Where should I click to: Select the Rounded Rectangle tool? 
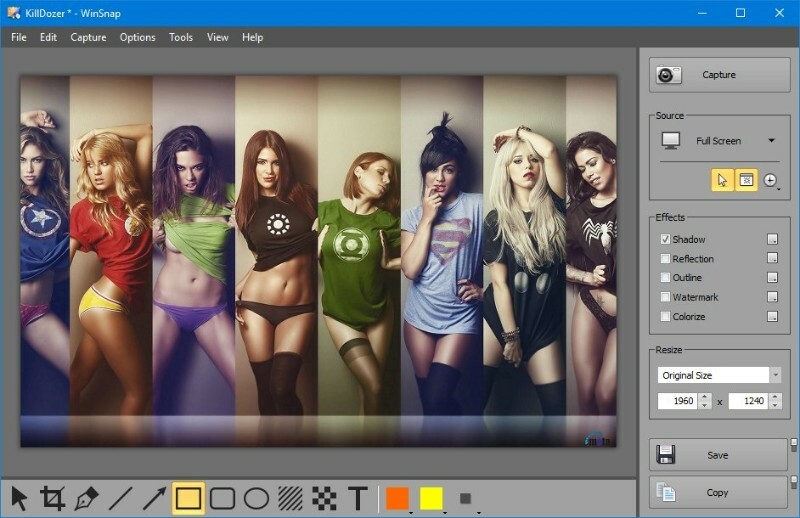click(222, 498)
